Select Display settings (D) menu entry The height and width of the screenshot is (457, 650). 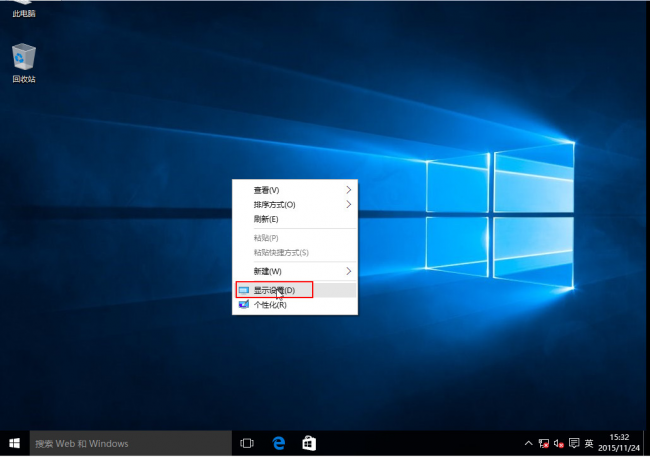pos(295,290)
